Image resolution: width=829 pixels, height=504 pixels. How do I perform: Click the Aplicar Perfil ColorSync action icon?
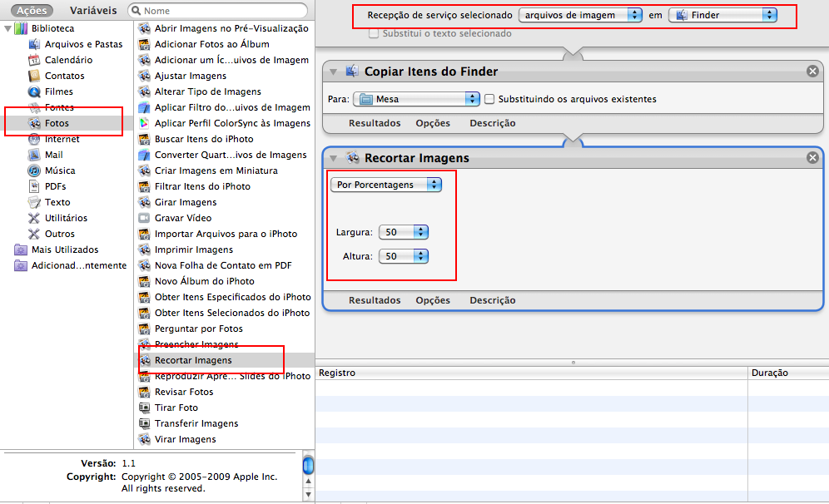tap(144, 123)
